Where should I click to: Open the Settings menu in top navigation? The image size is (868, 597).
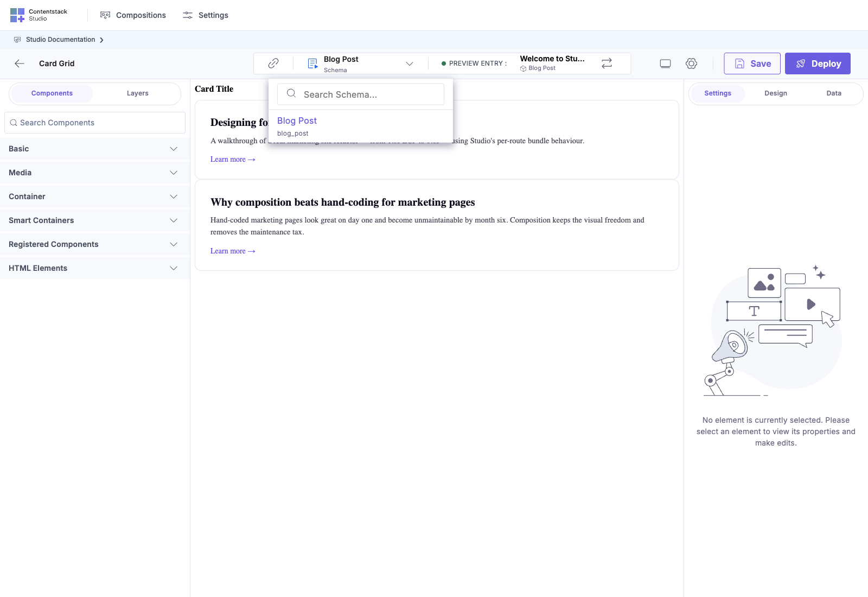(205, 15)
